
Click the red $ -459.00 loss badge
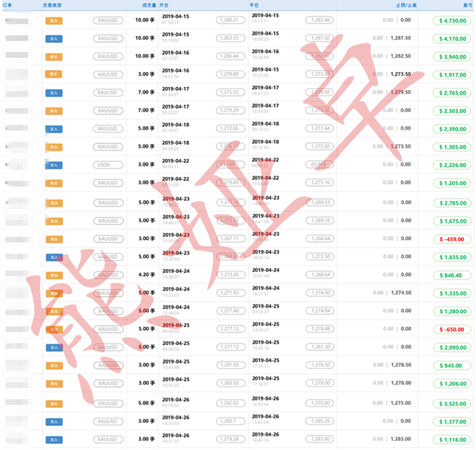pyautogui.click(x=452, y=239)
